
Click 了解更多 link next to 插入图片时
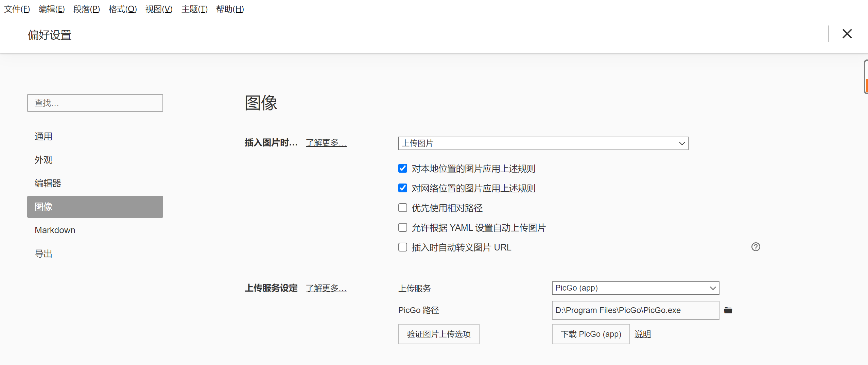(x=326, y=143)
